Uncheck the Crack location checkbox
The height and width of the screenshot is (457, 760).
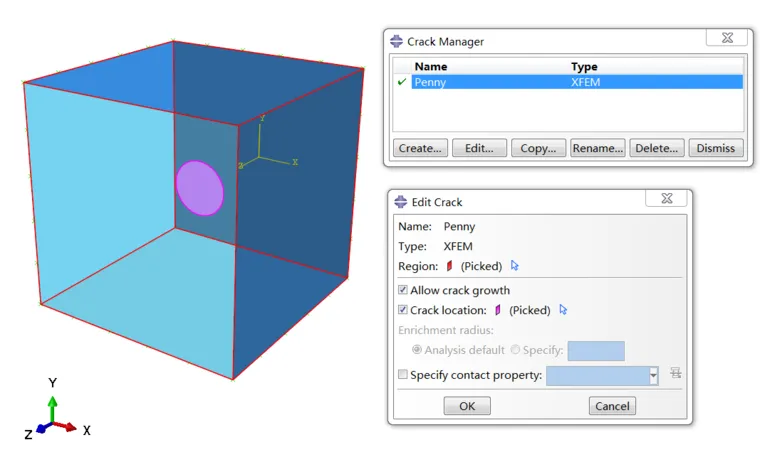coord(403,310)
